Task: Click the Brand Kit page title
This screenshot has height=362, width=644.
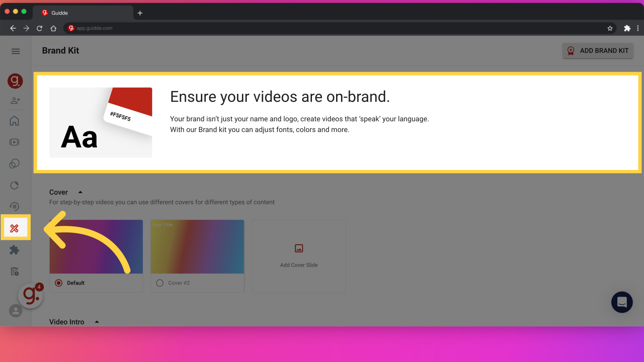Action: tap(60, 51)
